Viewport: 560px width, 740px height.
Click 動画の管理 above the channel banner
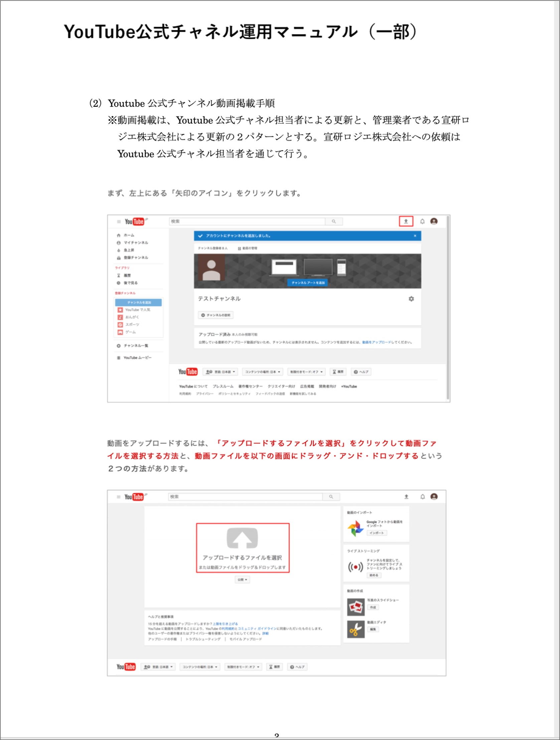tap(248, 248)
